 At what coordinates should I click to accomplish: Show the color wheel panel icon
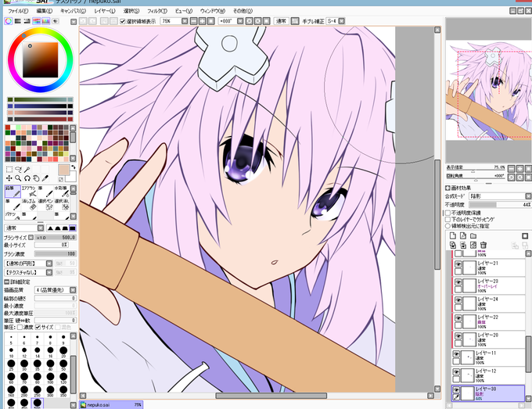[x=9, y=21]
